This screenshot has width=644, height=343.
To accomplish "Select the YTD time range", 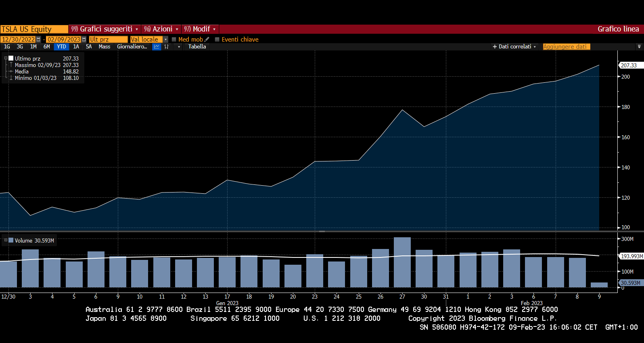I will coord(61,47).
